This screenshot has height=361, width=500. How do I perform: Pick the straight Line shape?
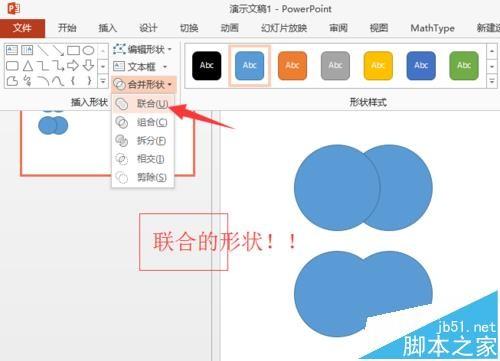pos(43,50)
